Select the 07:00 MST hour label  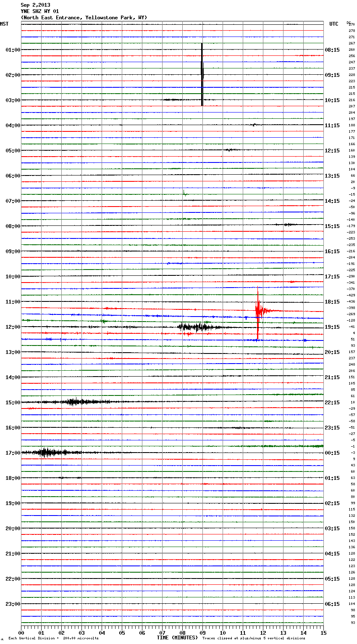pyautogui.click(x=13, y=201)
